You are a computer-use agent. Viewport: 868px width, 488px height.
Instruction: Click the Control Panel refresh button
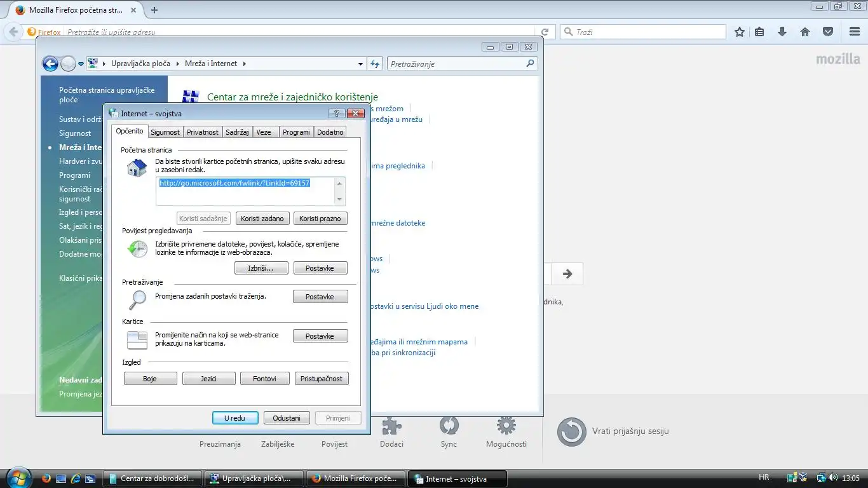point(375,64)
